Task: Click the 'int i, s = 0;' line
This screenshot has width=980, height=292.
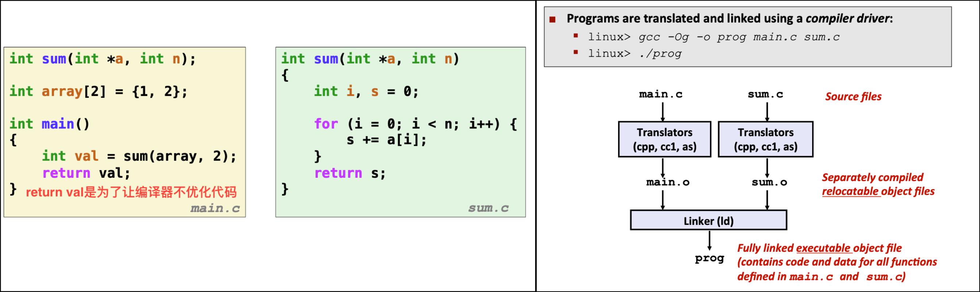Action: tap(366, 91)
